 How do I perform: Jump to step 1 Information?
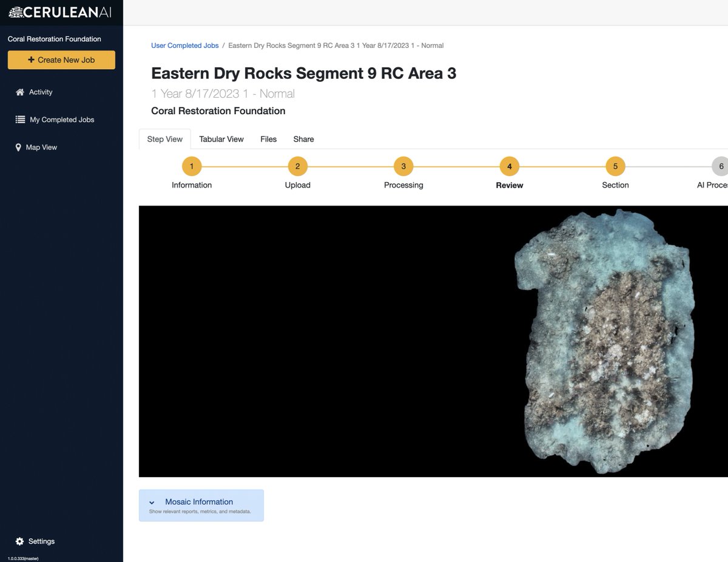191,166
